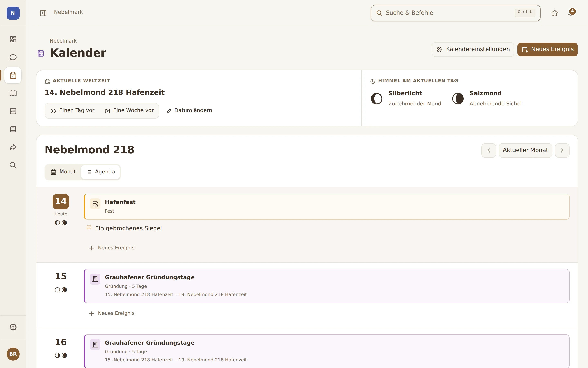588x368 pixels.
Task: Switch to the Agenda view tab
Action: point(100,172)
